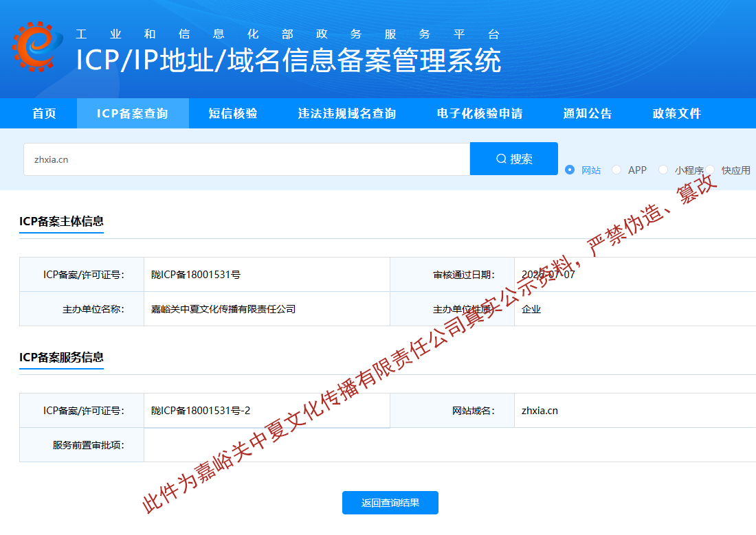The height and width of the screenshot is (535, 756).
Task: Switch to the 通知公告 tab
Action: pos(587,114)
